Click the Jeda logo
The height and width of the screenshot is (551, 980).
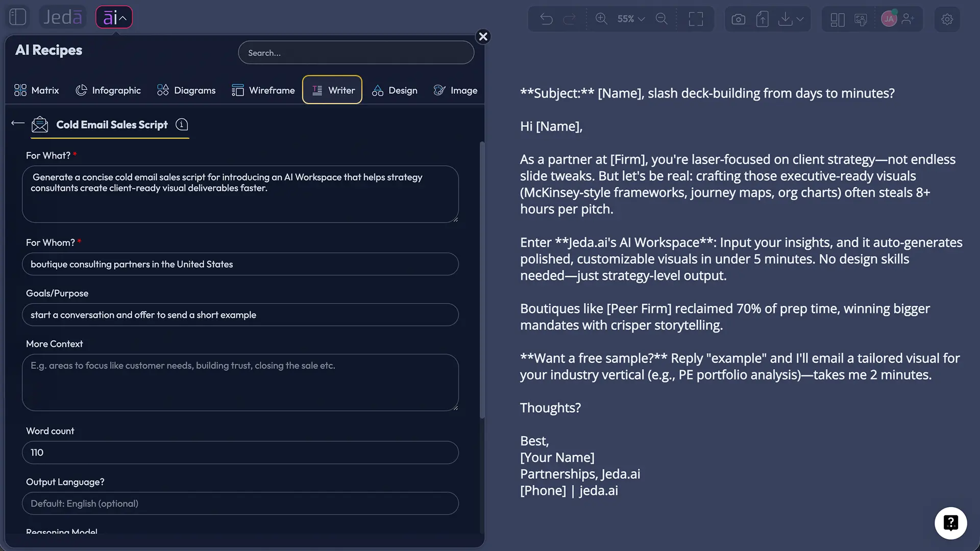point(63,17)
